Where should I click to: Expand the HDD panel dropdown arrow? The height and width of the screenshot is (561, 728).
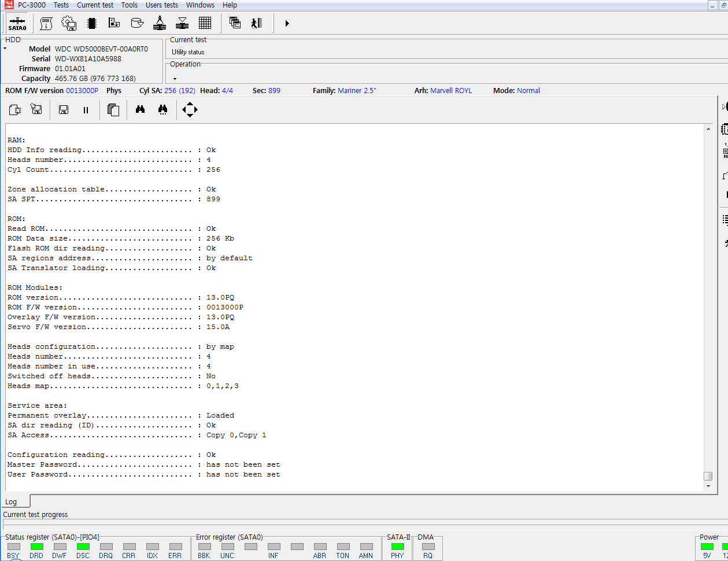click(x=5, y=49)
